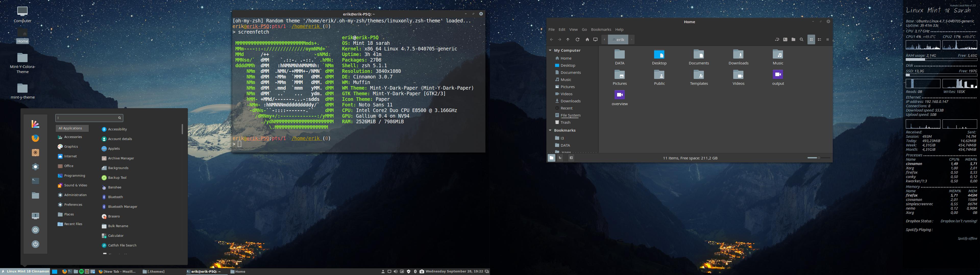This screenshot has width=980, height=275.
Task: Switch to compact view in Nemo
Action: pos(827,39)
